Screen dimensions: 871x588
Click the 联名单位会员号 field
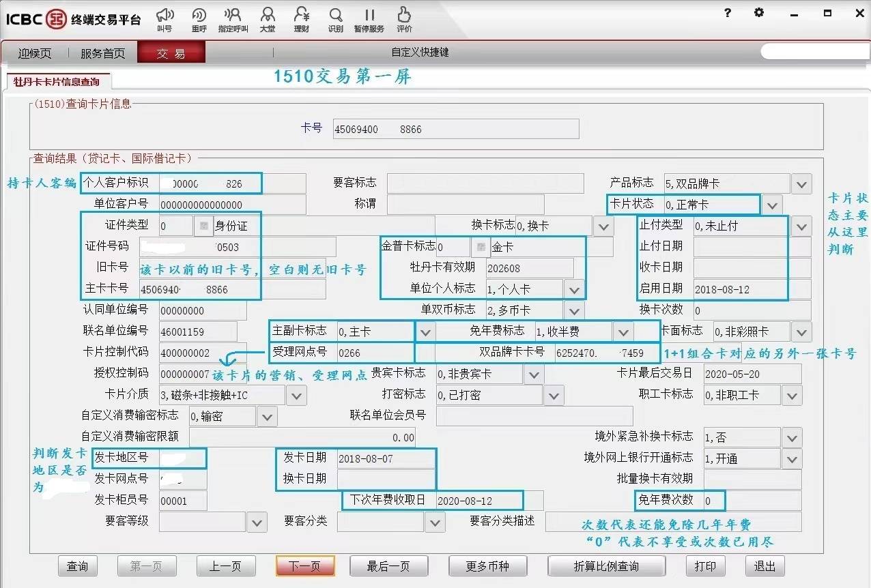pos(534,416)
